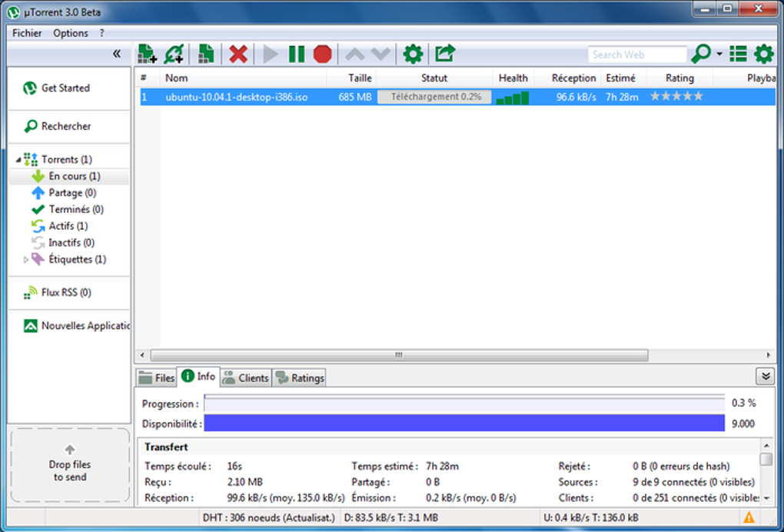
Task: Open the ? help menu
Action: tap(101, 33)
